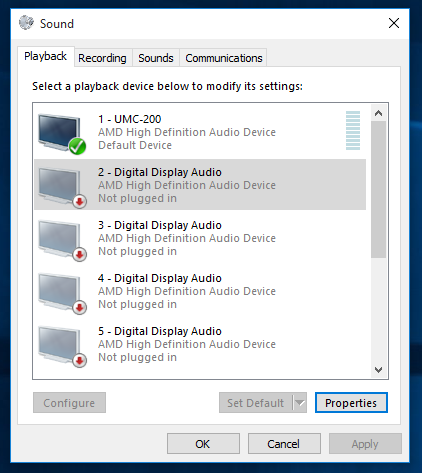Click the scroll down arrow in device list
This screenshot has width=422, height=473.
tap(378, 370)
